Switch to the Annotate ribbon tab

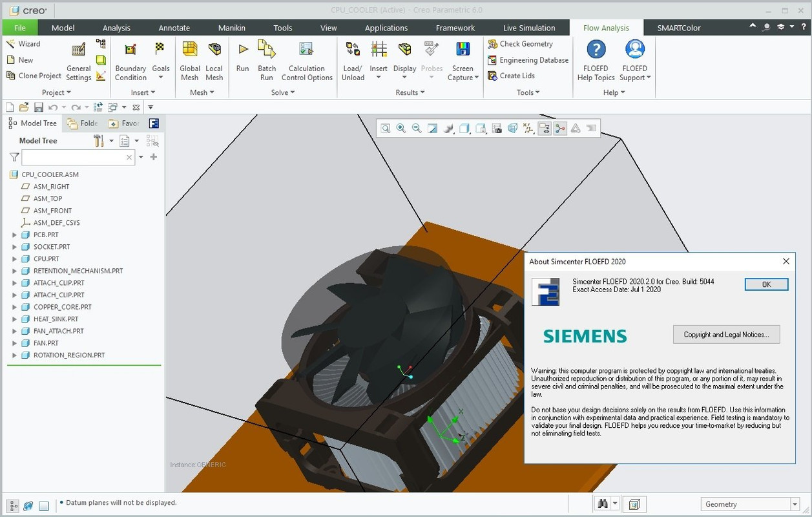coord(174,28)
